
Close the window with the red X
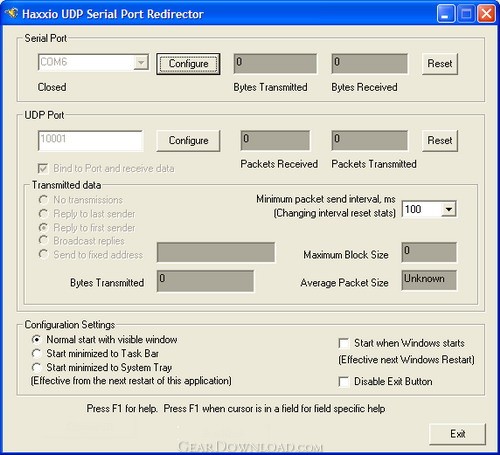(486, 14)
